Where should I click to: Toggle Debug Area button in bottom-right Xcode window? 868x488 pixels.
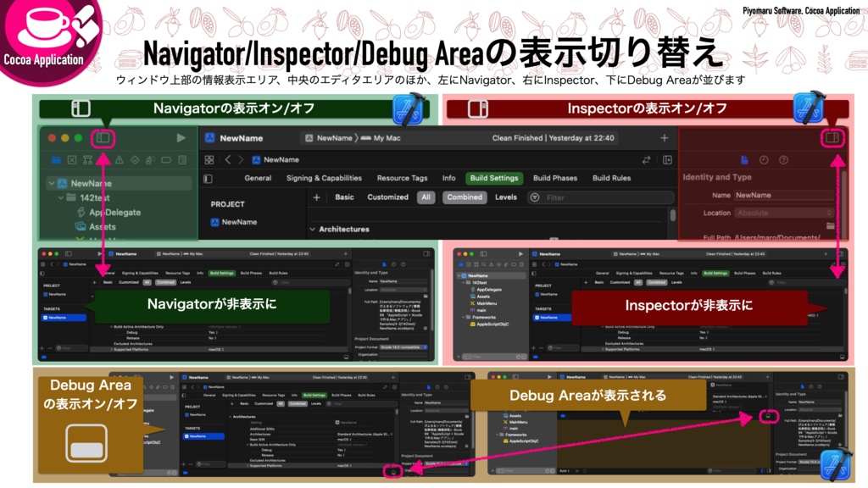[768, 415]
